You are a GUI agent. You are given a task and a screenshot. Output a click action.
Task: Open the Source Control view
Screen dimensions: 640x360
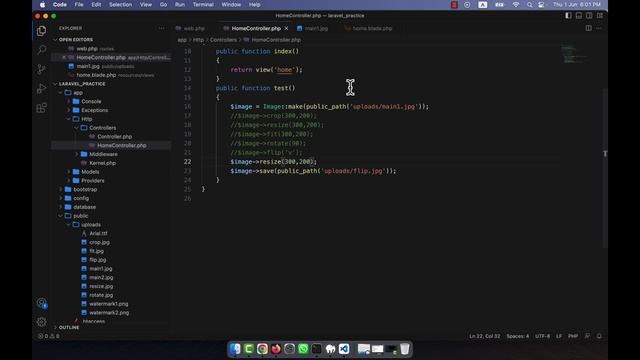tap(41, 69)
